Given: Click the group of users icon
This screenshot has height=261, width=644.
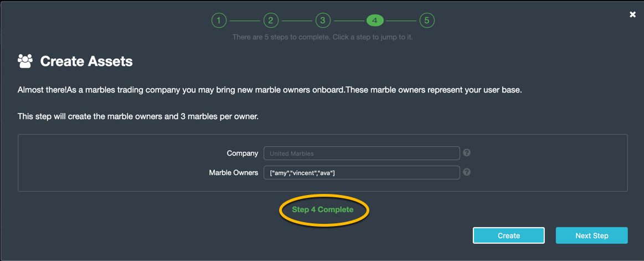Looking at the screenshot, I should coord(25,62).
